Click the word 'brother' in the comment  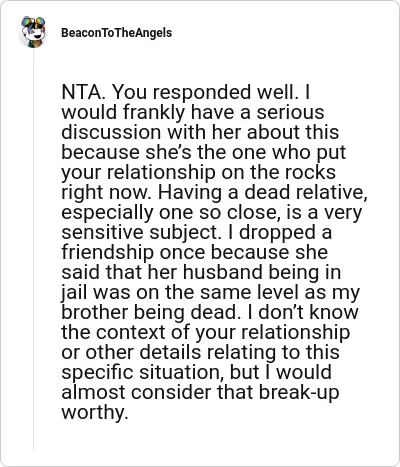[x=95, y=312]
